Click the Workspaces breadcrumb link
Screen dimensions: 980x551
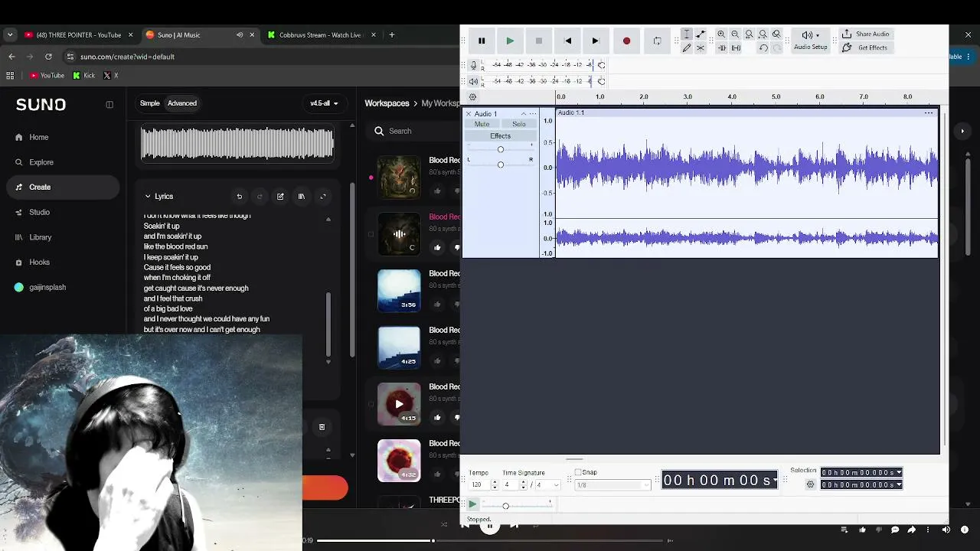[387, 103]
